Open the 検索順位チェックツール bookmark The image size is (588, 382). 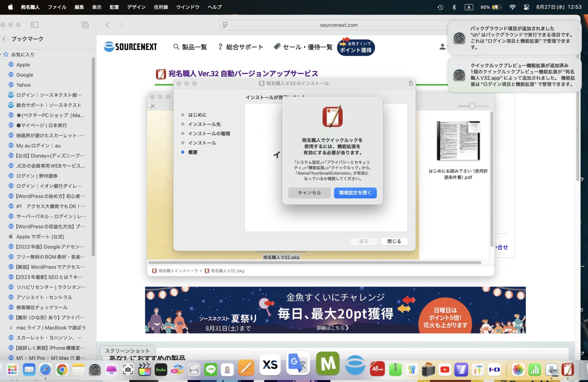[42, 307]
